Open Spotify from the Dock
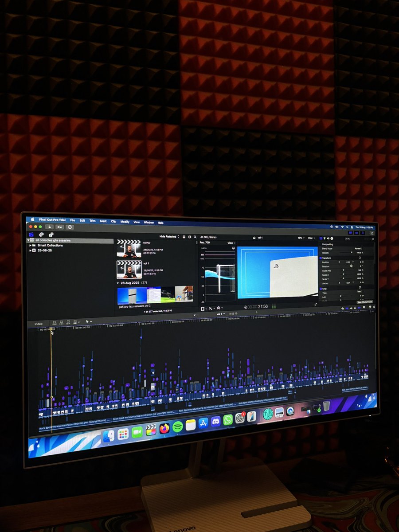 [178, 427]
